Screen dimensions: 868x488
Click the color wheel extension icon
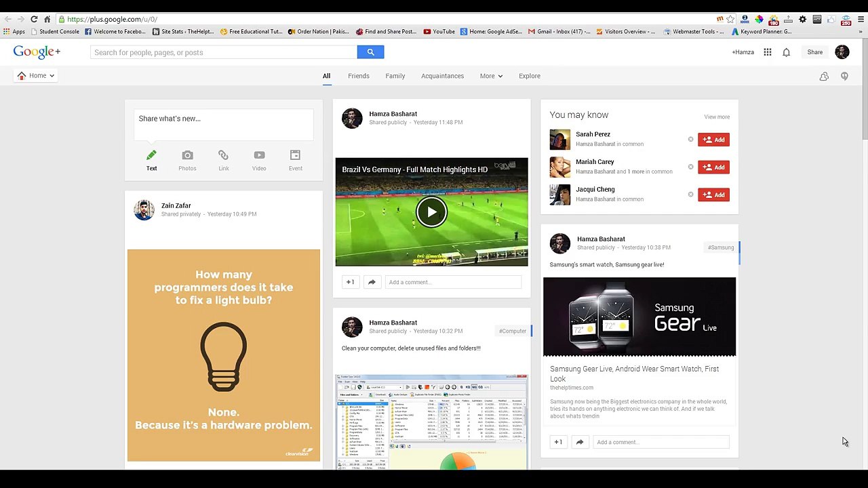pos(759,19)
